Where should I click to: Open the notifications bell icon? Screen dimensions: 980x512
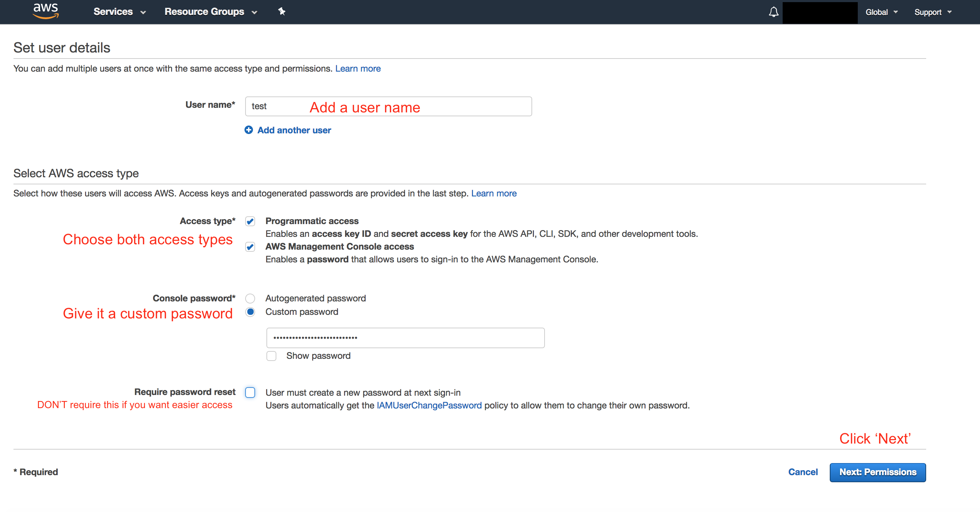(x=773, y=12)
